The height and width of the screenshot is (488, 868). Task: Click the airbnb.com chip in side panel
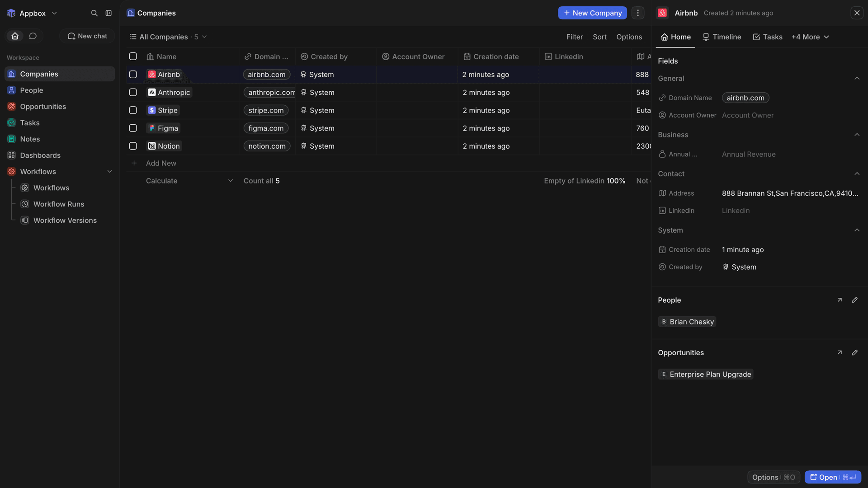point(745,98)
